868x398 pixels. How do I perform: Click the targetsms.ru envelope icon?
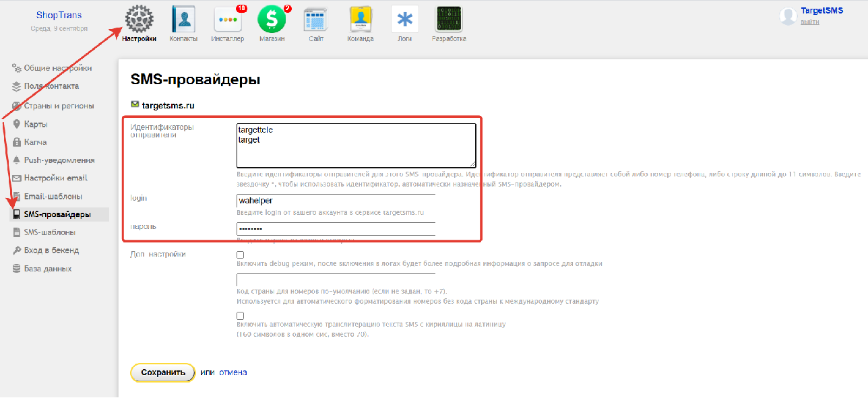(x=135, y=105)
